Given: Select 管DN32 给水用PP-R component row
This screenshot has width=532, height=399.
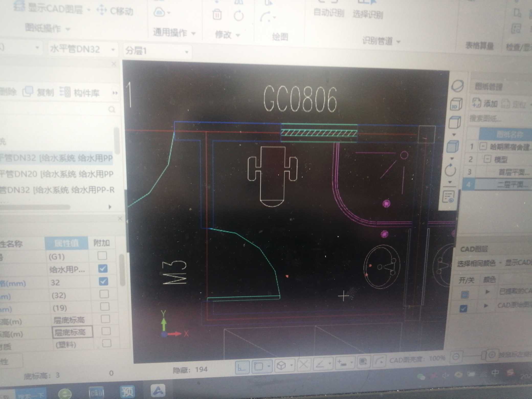Looking at the screenshot, I should click(57, 190).
